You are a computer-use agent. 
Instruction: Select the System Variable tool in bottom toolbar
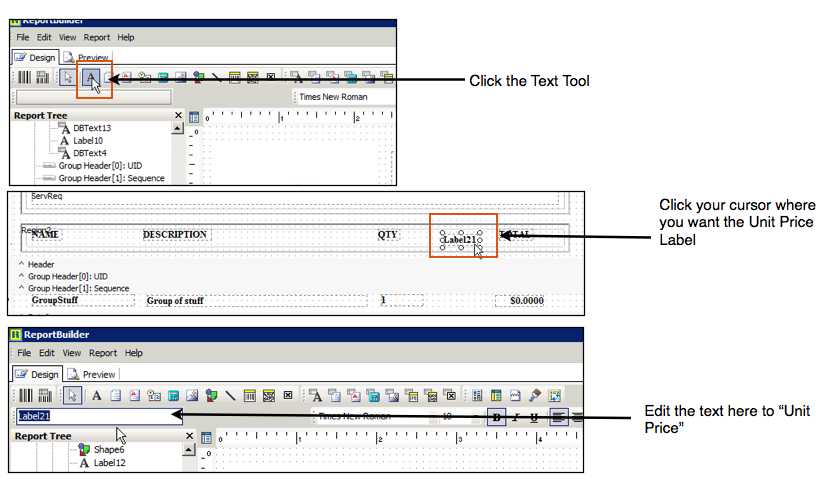[154, 396]
